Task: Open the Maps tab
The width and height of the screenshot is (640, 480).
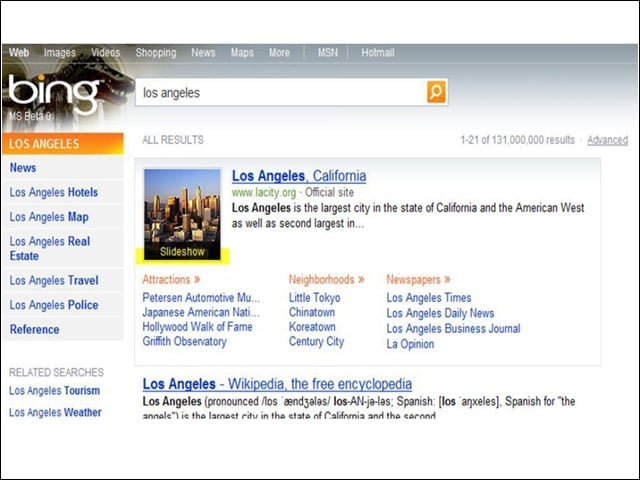Action: click(x=242, y=53)
